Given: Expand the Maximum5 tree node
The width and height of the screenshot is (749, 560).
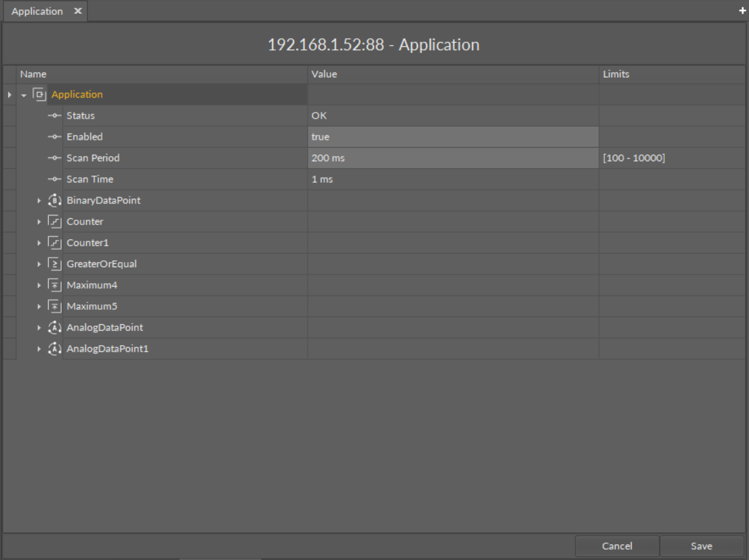Looking at the screenshot, I should pyautogui.click(x=39, y=306).
